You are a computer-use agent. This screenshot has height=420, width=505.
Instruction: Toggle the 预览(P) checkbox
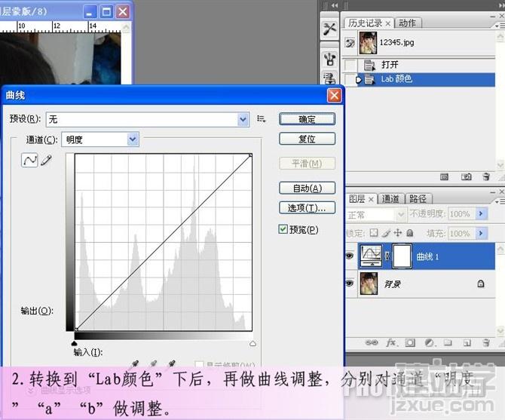coord(283,229)
